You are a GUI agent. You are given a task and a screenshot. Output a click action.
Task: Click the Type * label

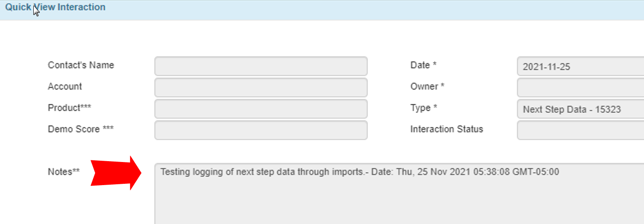click(423, 108)
